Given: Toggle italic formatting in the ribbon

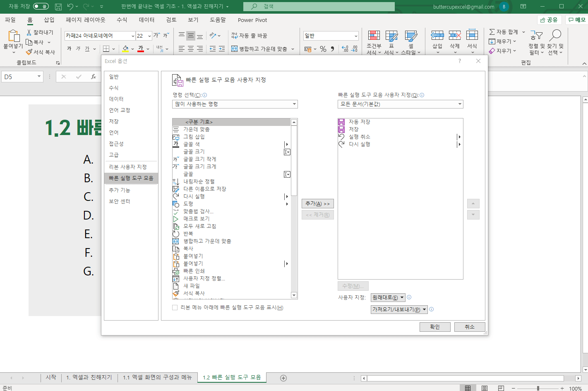Looking at the screenshot, I should click(x=78, y=49).
